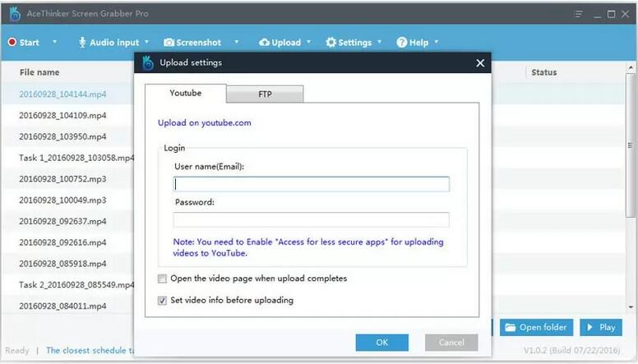Click the Audio input microphone icon
Viewport: 638px width, 364px height.
(82, 42)
